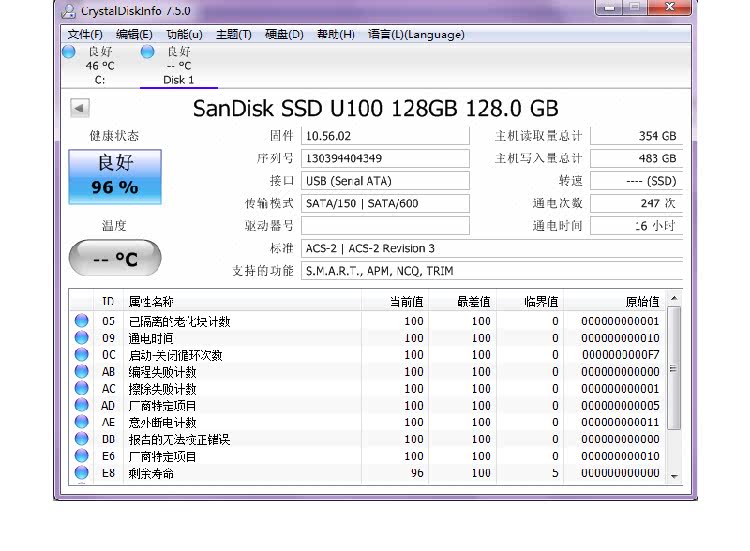Click the status orb for attribute 05
The width and height of the screenshot is (750, 551).
82,320
